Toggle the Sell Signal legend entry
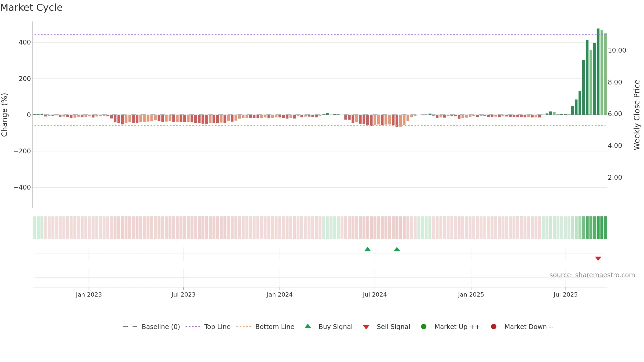Viewport: 644px width, 362px height. tap(386, 327)
